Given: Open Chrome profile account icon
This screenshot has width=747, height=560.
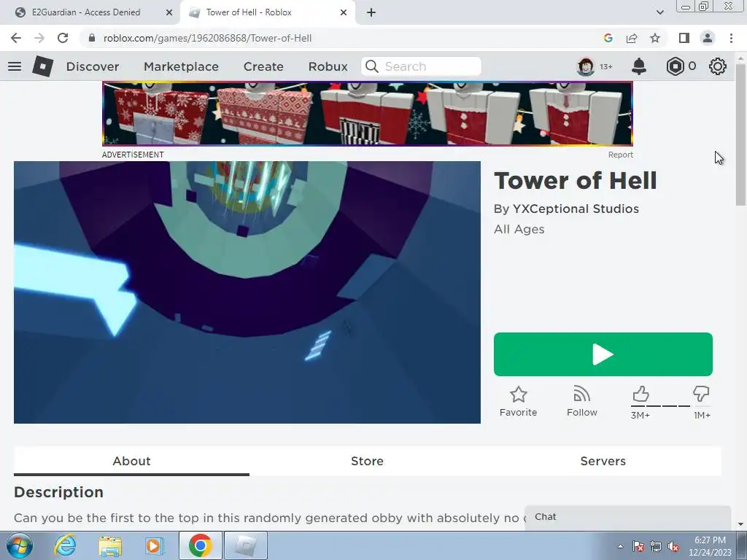Looking at the screenshot, I should (x=708, y=38).
